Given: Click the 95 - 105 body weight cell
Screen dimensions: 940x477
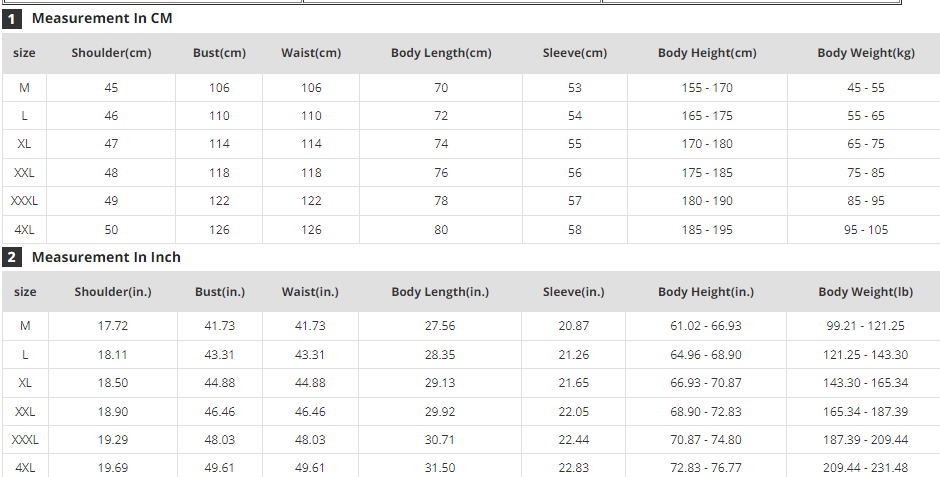Looking at the screenshot, I should pyautogui.click(x=865, y=230).
